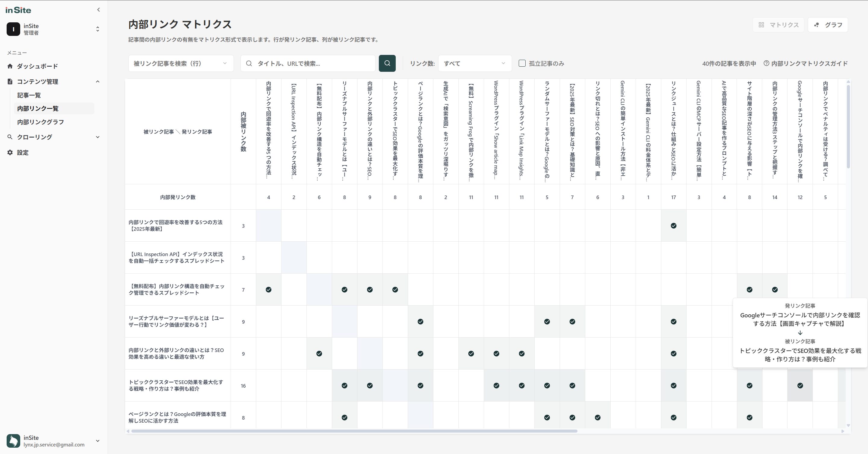
Task: Click the document icon beside コンテンツ管理
Action: pyautogui.click(x=10, y=82)
